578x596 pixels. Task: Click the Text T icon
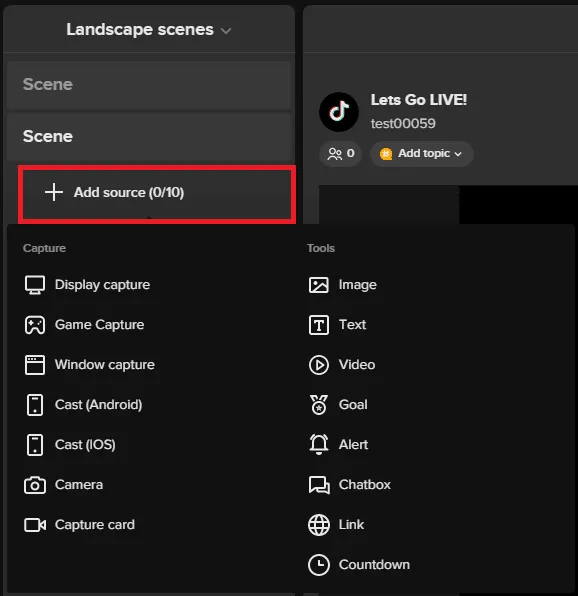(x=318, y=325)
